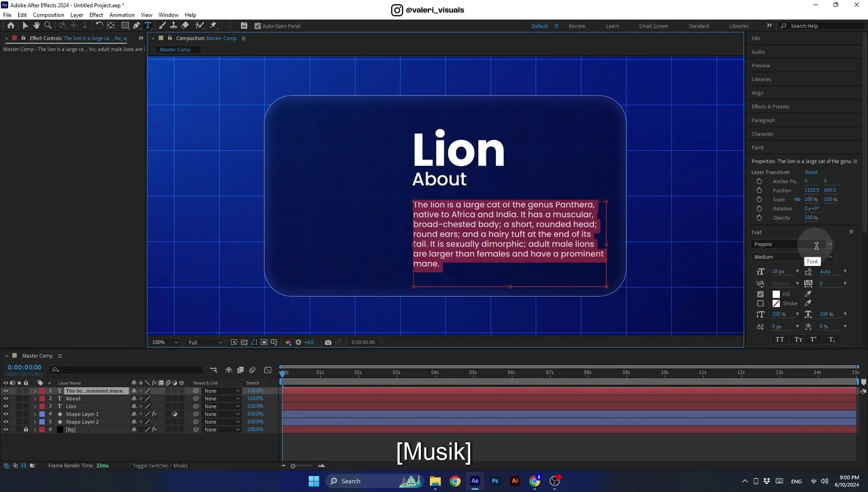The width and height of the screenshot is (868, 492).
Task: Open the Effects & Presets panel
Action: (x=770, y=107)
